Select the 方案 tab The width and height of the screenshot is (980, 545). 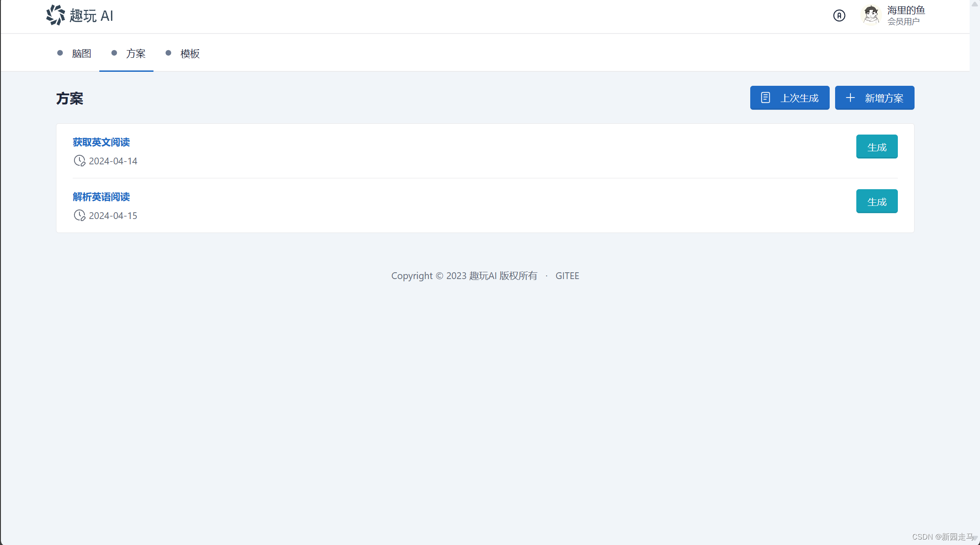[135, 54]
